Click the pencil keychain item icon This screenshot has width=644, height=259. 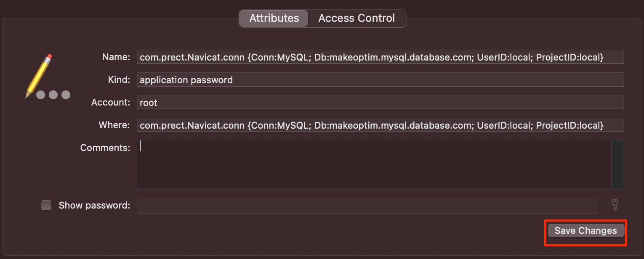tap(39, 75)
